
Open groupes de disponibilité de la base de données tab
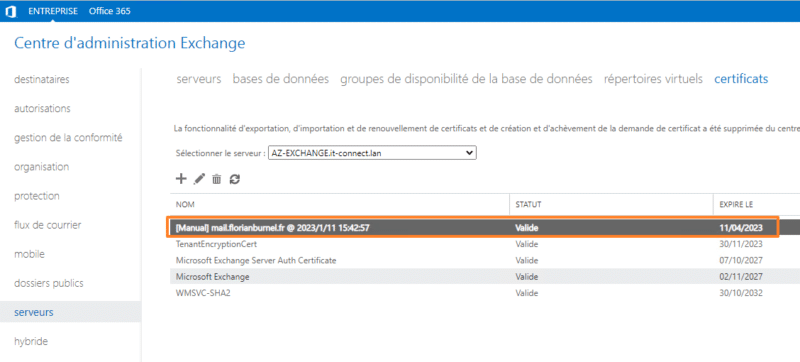point(466,79)
